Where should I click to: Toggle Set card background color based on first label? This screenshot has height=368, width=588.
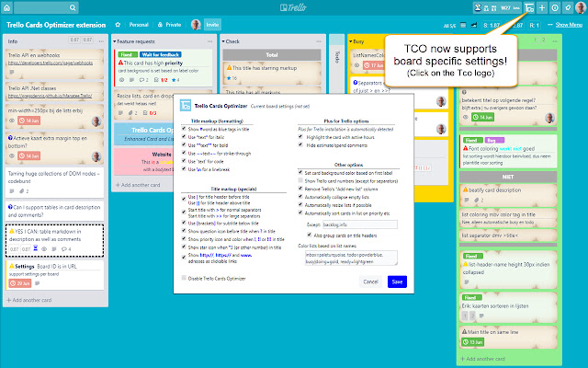tap(300, 172)
